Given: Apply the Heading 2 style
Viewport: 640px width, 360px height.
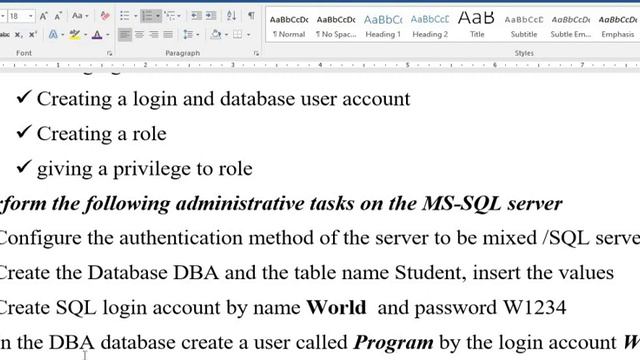Looking at the screenshot, I should [430, 26].
